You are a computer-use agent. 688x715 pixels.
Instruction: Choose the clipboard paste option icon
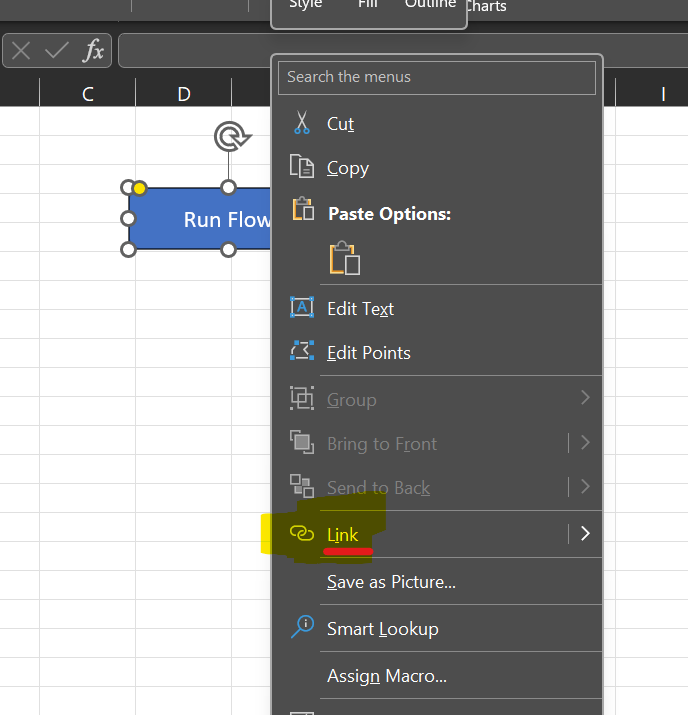click(344, 258)
